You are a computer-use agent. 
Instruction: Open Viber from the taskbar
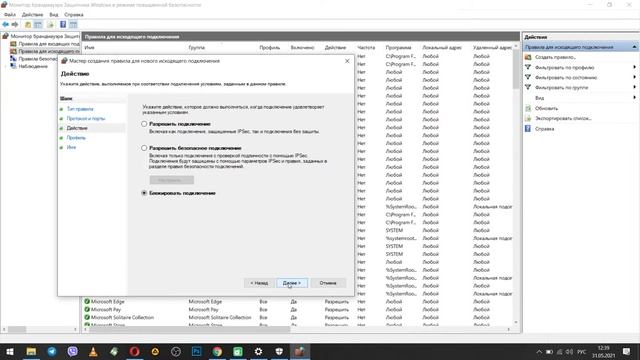click(73, 351)
